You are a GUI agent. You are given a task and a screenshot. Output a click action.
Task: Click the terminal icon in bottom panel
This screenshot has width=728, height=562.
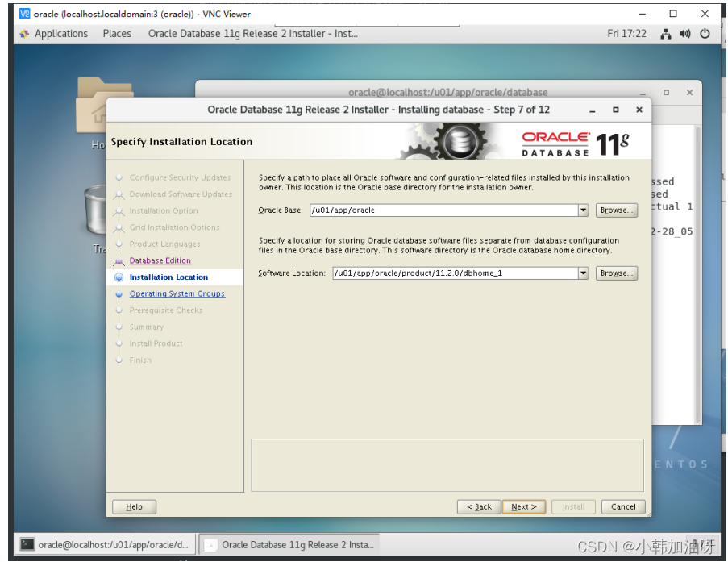click(x=27, y=544)
